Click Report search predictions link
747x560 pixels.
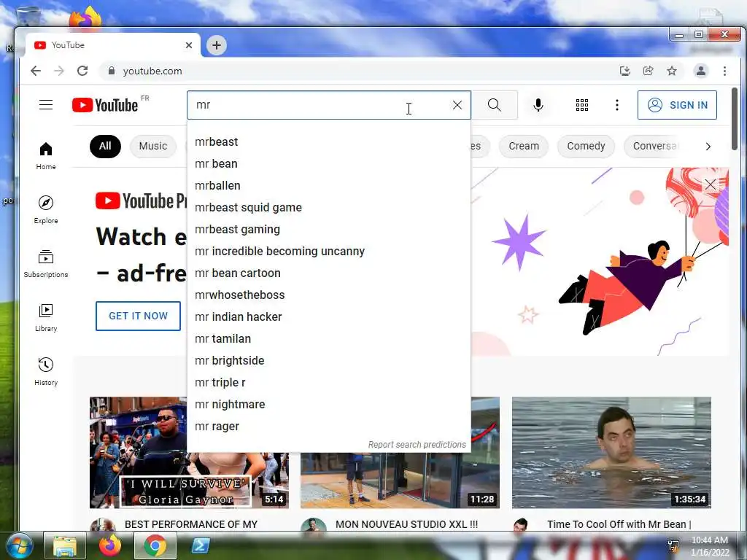pos(417,445)
